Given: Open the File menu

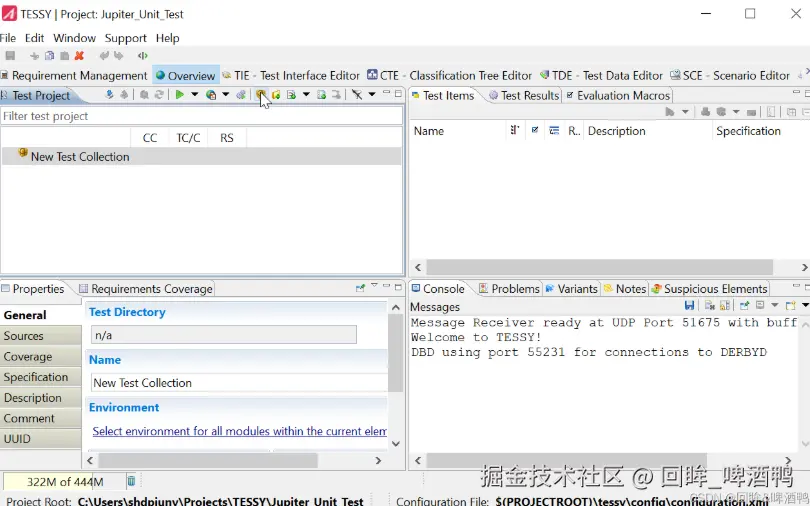Looking at the screenshot, I should tap(8, 38).
